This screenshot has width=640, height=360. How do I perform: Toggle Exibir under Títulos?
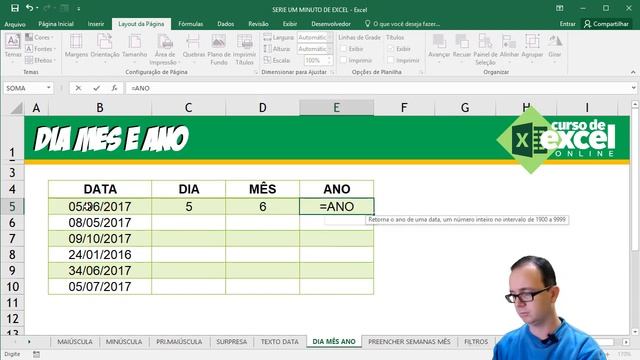pyautogui.click(x=391, y=49)
